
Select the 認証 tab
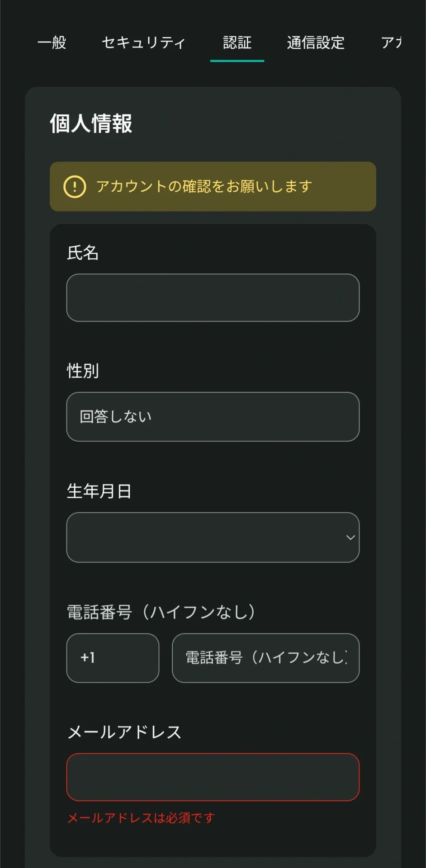pyautogui.click(x=237, y=43)
